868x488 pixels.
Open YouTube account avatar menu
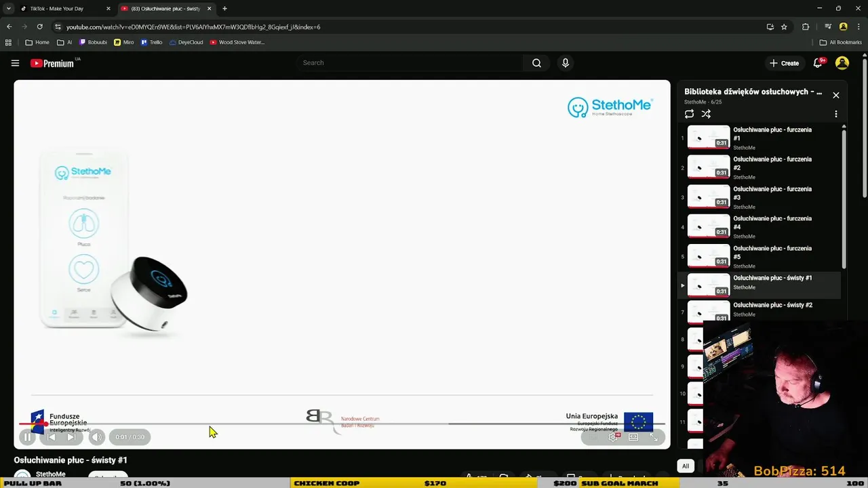pos(842,63)
